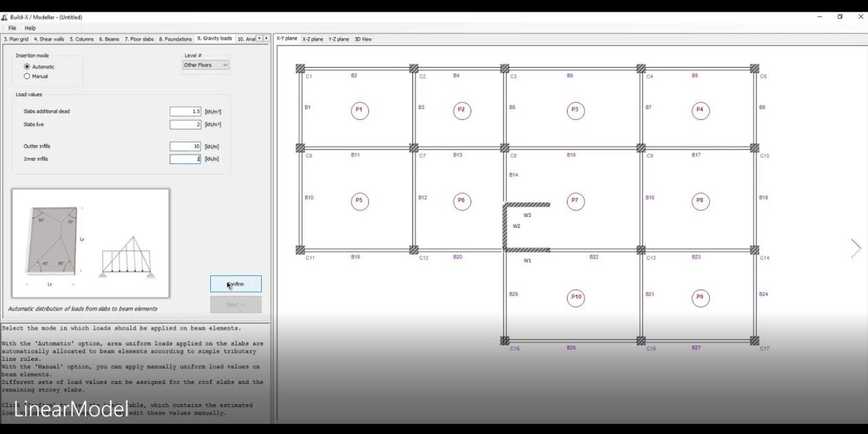Click column C4 on the top edge
868x434 pixels.
pyautogui.click(x=640, y=68)
